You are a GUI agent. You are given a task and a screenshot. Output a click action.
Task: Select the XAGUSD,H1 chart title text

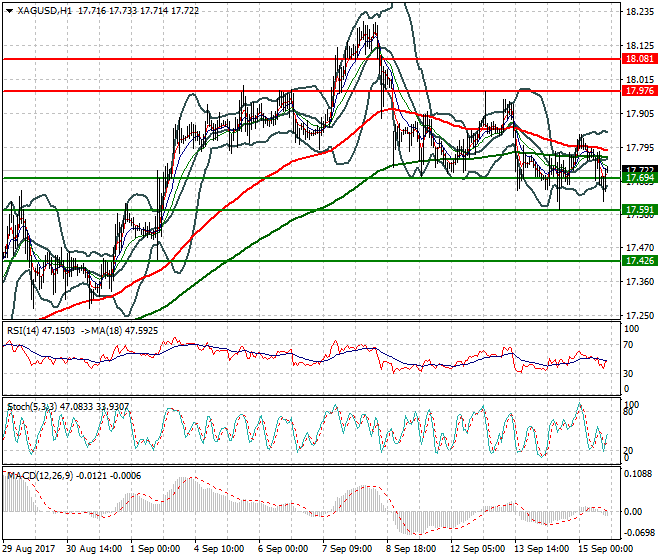pos(45,11)
